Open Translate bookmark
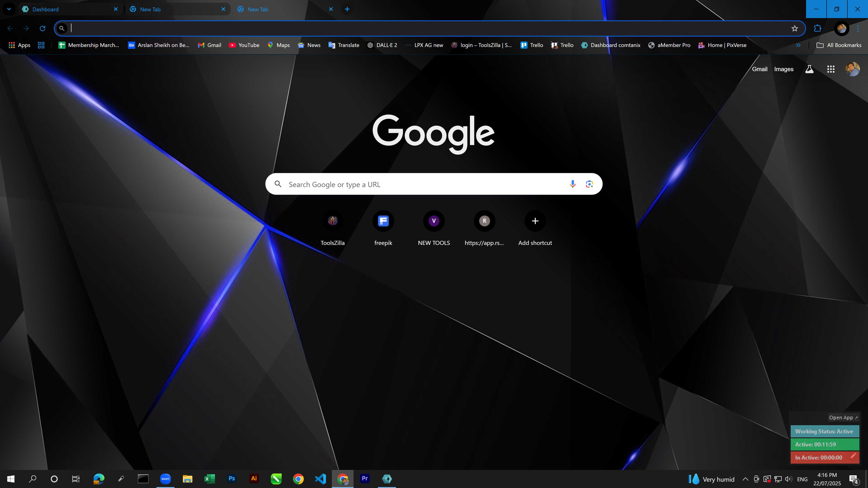868x488 pixels. click(344, 45)
